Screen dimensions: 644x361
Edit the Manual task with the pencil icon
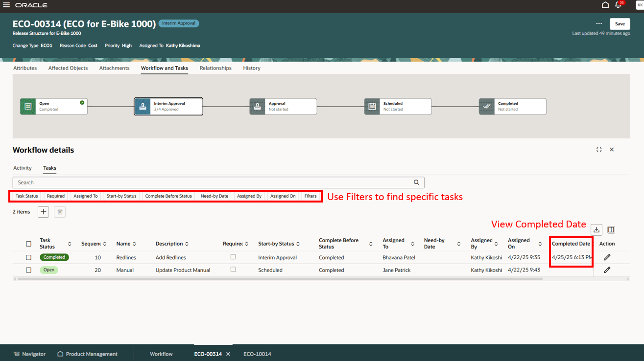click(607, 270)
